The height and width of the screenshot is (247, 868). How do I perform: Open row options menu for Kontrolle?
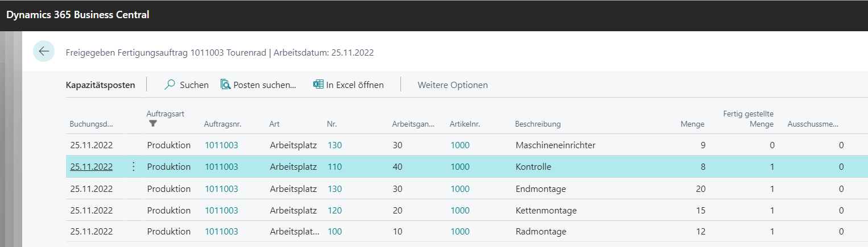tap(134, 167)
